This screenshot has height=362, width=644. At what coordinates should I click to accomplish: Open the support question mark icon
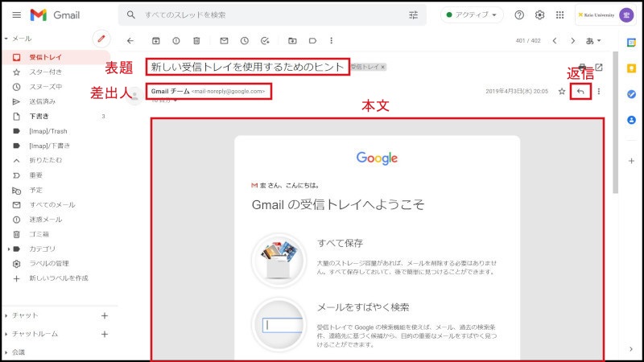point(519,15)
